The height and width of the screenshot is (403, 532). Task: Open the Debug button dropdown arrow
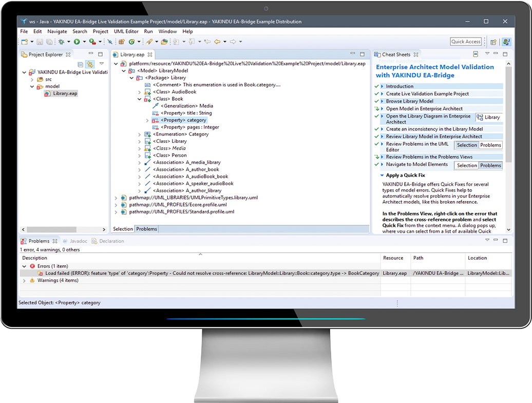[68, 42]
